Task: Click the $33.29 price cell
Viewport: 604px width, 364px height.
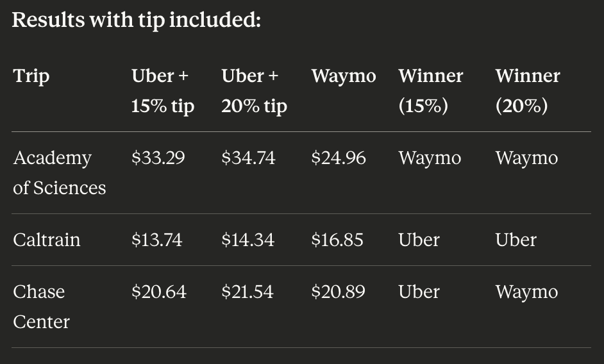Action: tap(158, 158)
